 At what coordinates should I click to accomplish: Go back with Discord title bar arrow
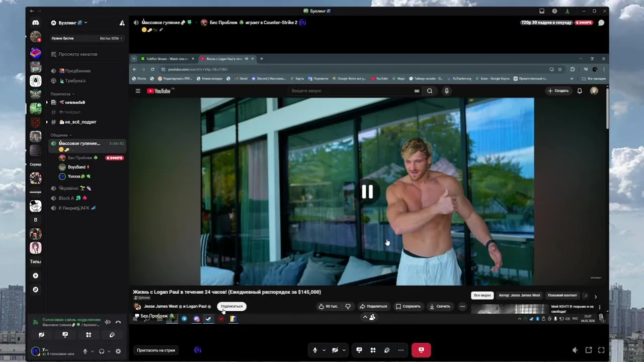32,11
